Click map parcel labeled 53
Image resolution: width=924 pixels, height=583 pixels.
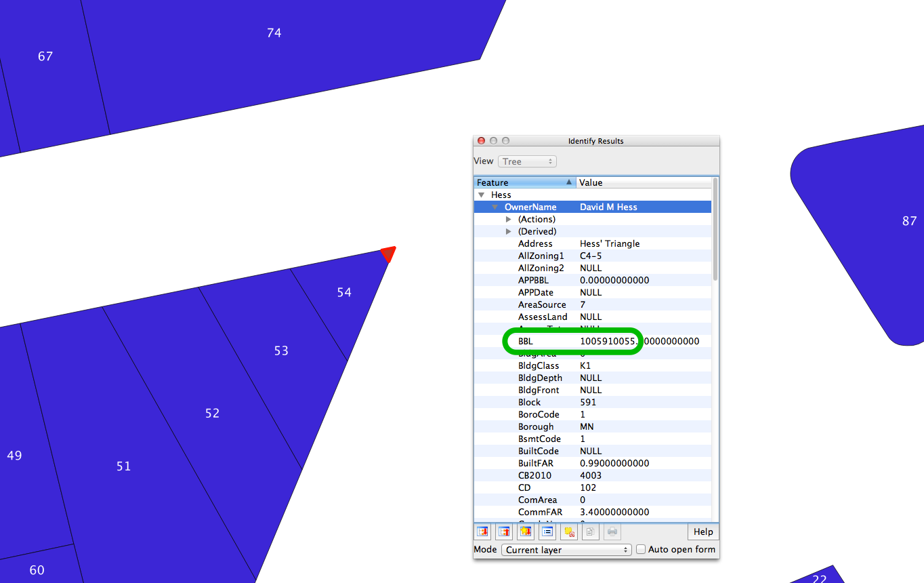click(281, 351)
